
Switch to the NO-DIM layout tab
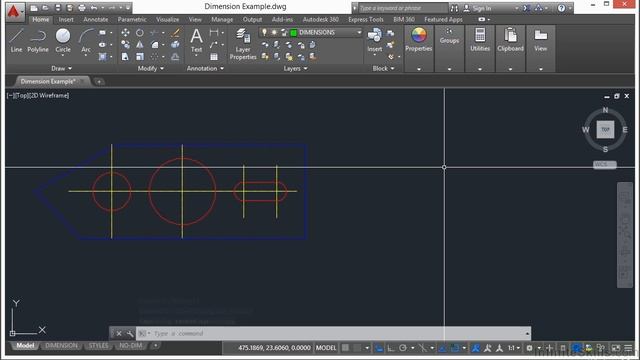coord(131,346)
